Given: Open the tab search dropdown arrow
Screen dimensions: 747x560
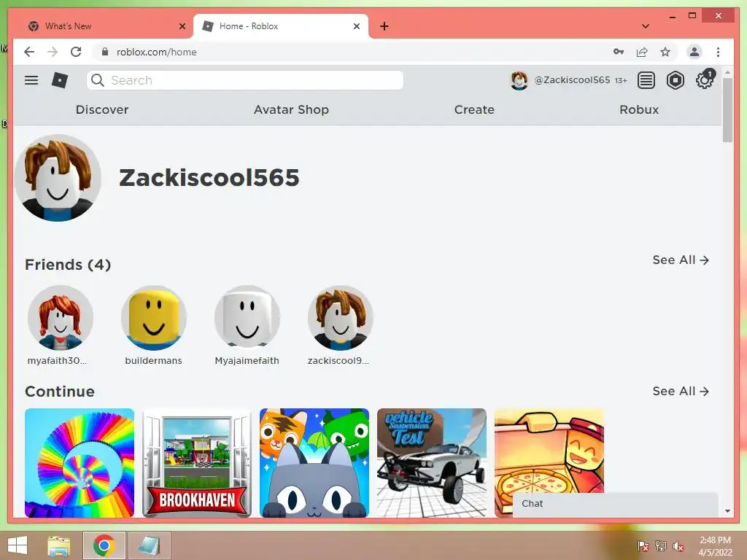Looking at the screenshot, I should (x=646, y=26).
